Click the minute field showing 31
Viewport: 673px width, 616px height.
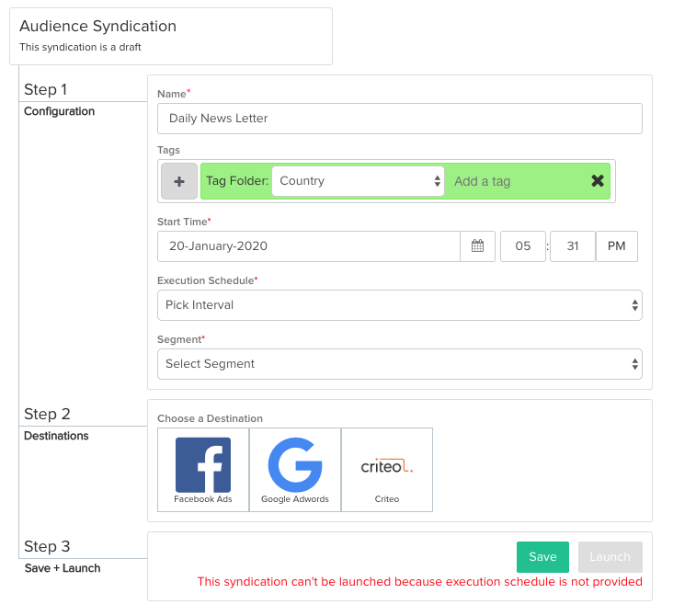573,246
